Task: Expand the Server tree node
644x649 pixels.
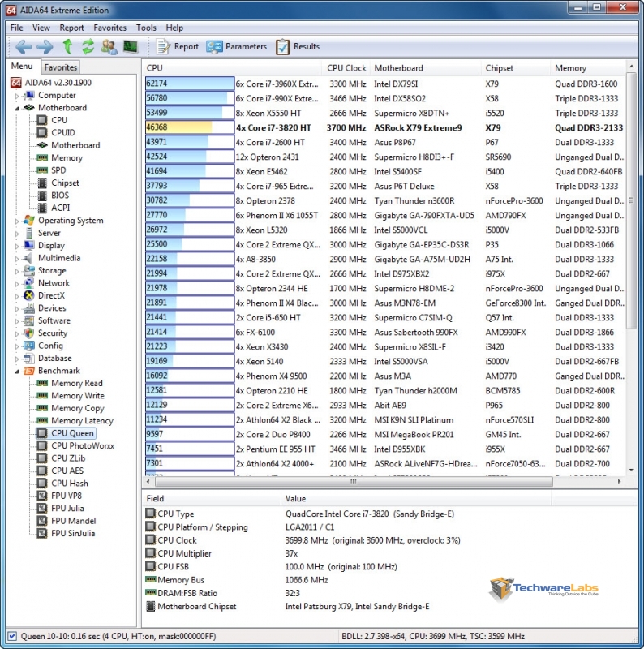Action: [16, 234]
